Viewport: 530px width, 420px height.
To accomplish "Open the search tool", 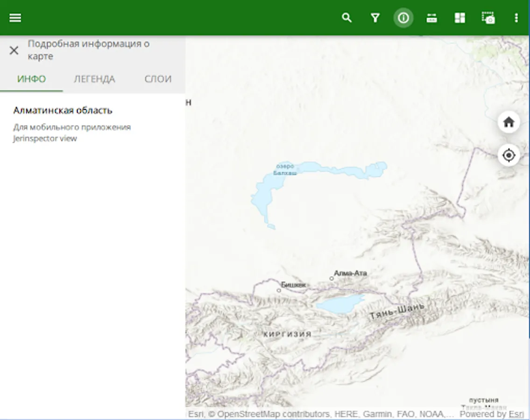I will 347,18.
